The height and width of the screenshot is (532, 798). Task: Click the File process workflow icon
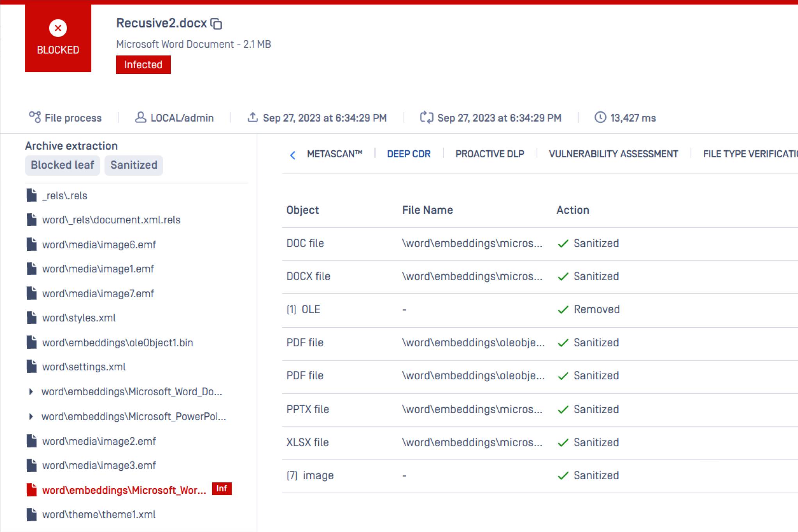[35, 117]
